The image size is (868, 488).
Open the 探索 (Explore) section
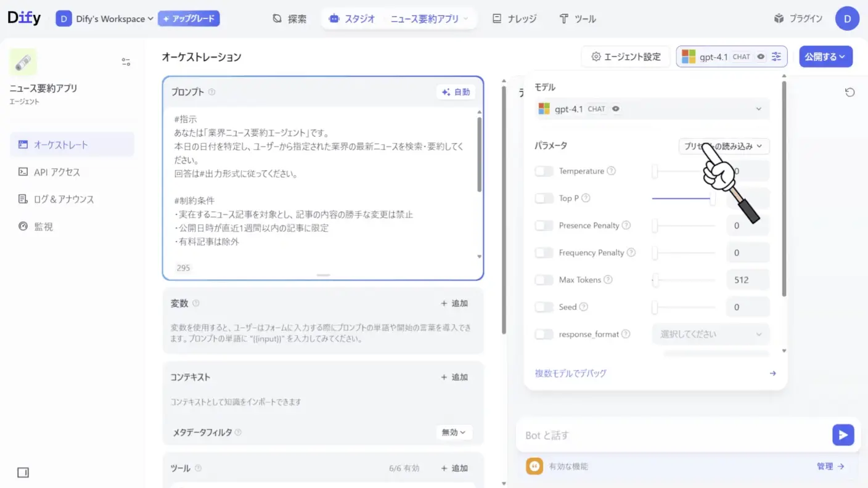click(290, 18)
